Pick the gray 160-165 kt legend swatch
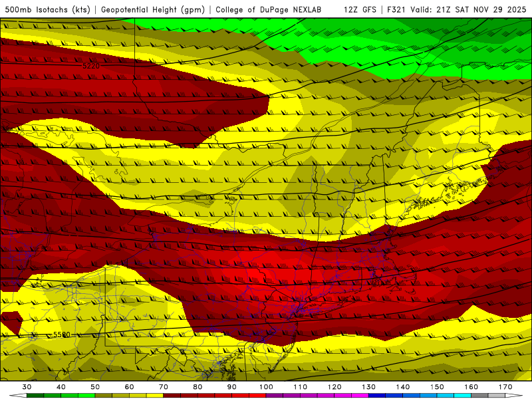Viewport: 532px width, 399px height. (x=479, y=396)
